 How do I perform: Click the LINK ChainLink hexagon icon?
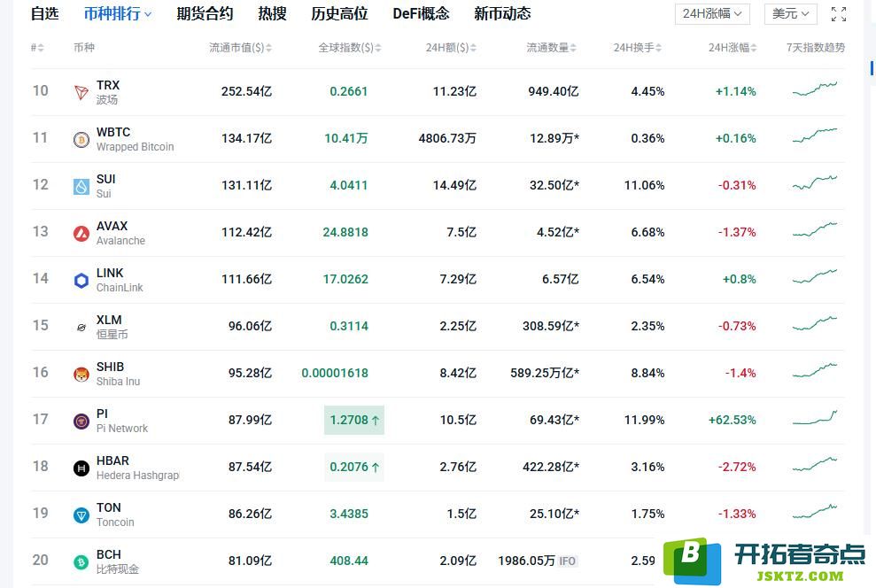(x=81, y=280)
